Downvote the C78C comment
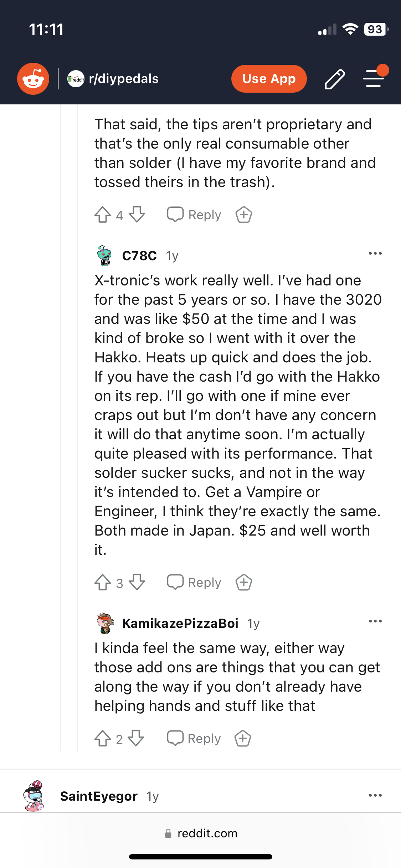The image size is (401, 868). coord(137,583)
